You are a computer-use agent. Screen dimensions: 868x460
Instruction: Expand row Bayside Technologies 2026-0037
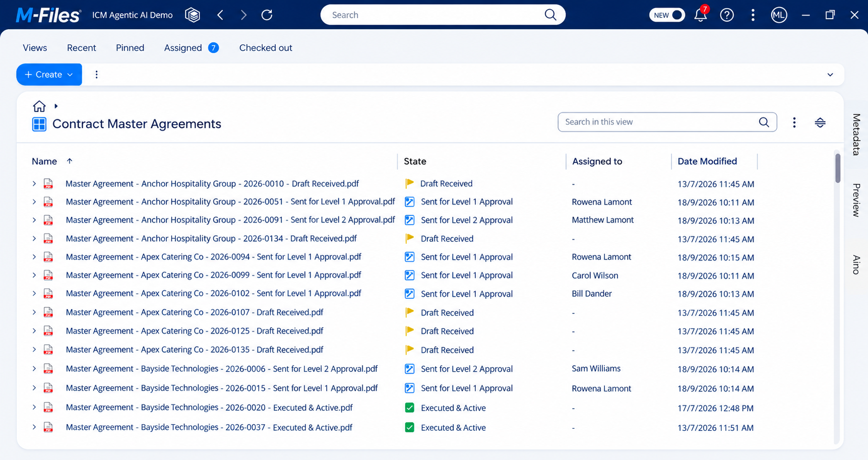tap(34, 427)
